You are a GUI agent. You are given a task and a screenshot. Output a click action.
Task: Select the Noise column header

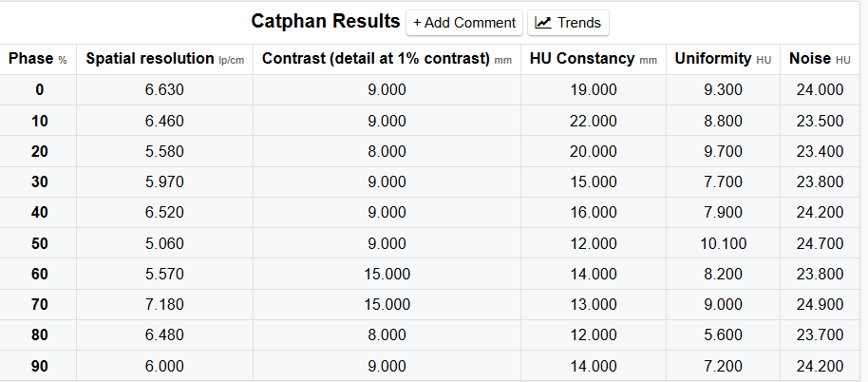(x=821, y=59)
